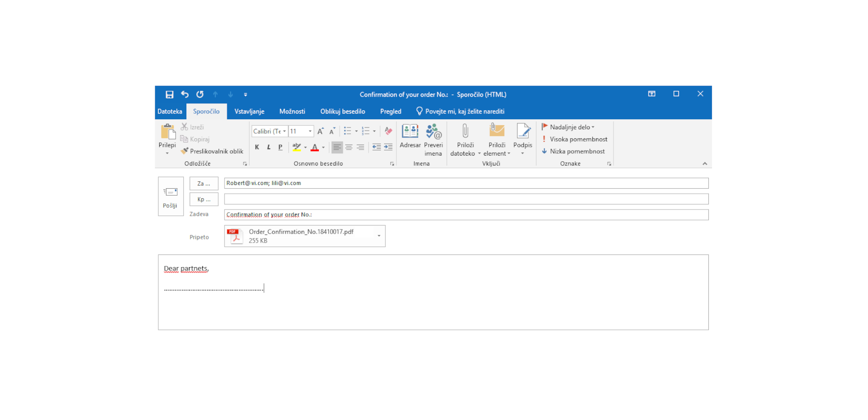Click ribbon display options icon

[652, 94]
